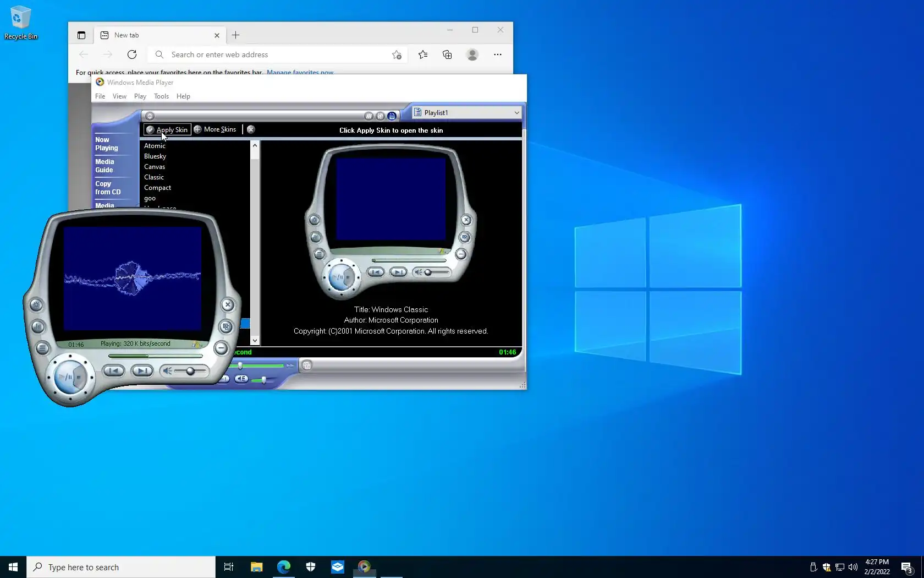Screen dimensions: 924x578
Task: Click the volume slider on floating skin player
Action: 190,371
